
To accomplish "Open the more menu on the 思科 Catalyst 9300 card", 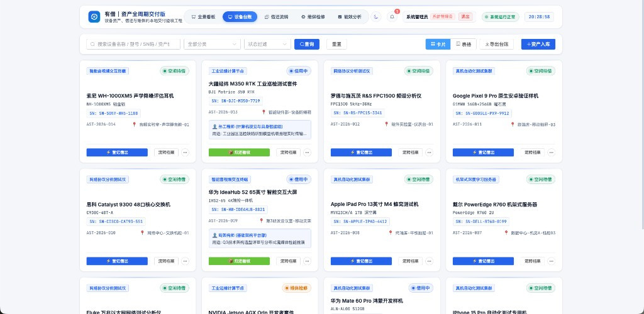I will point(186,261).
